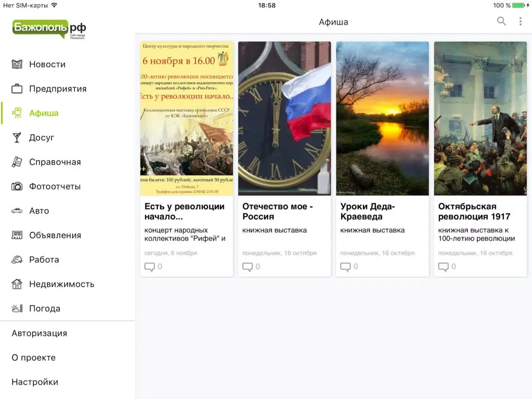Open the three-dot overflow menu

pyautogui.click(x=520, y=22)
